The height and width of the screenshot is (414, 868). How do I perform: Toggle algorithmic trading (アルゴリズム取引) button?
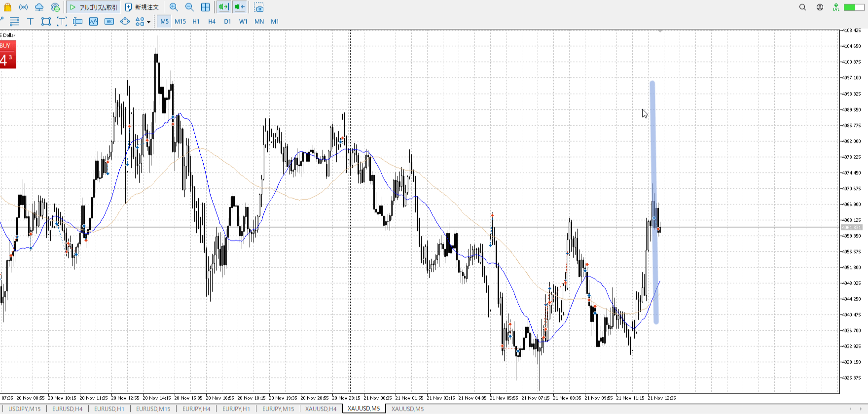click(x=94, y=7)
